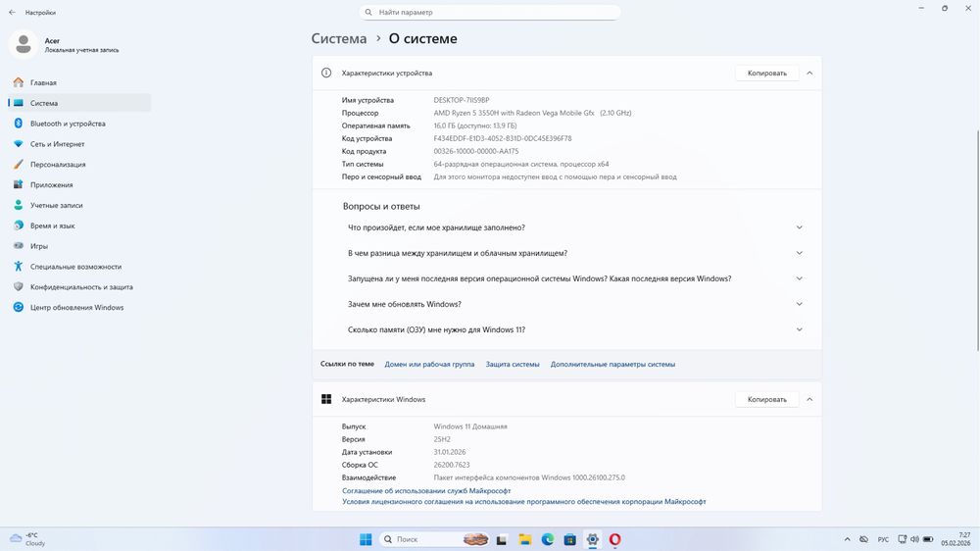Click the Найти параметр search field
Image resolution: width=980 pixels, height=551 pixels.
pos(490,12)
